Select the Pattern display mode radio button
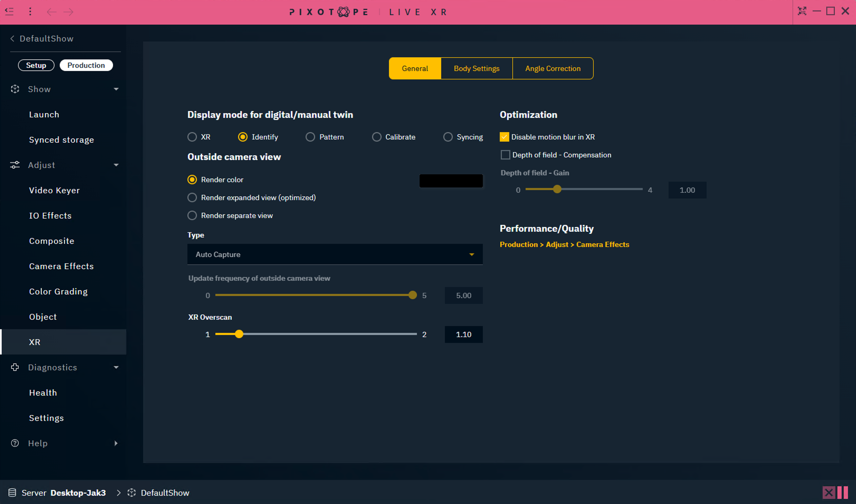This screenshot has height=504, width=856. [310, 137]
